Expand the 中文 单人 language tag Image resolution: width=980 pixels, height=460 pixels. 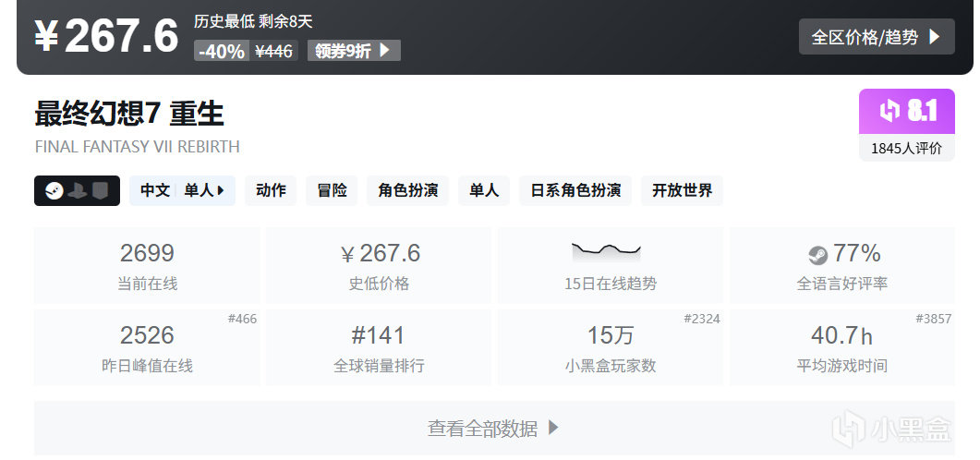pyautogui.click(x=182, y=190)
